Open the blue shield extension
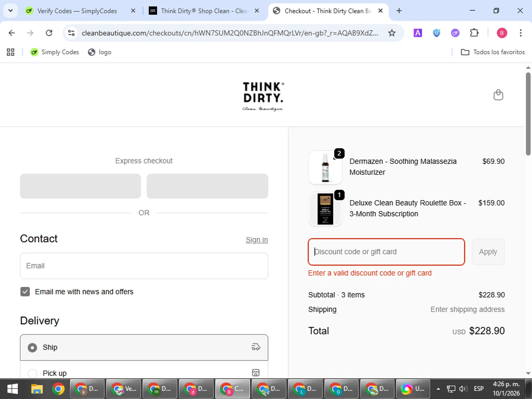The height and width of the screenshot is (399, 532). click(437, 33)
